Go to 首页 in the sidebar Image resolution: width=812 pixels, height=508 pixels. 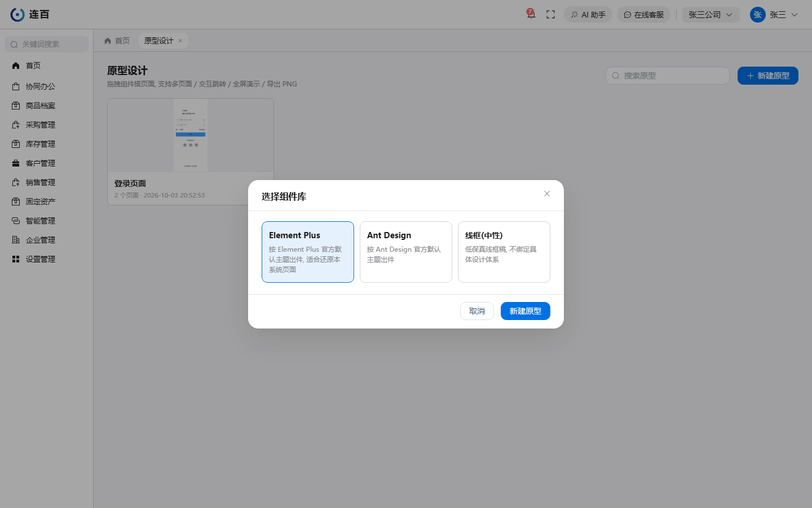47,65
